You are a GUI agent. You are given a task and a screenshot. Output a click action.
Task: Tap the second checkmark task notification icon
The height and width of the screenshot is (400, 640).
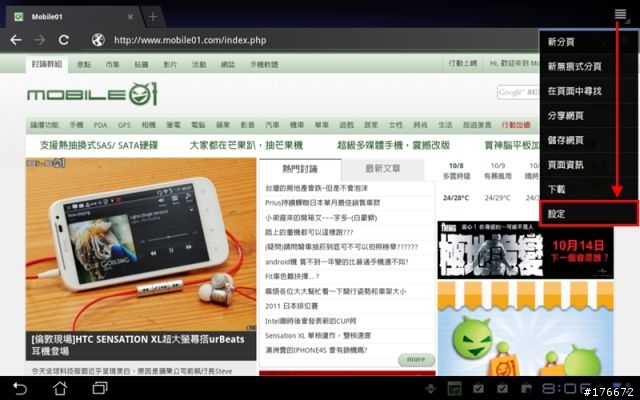[502, 388]
